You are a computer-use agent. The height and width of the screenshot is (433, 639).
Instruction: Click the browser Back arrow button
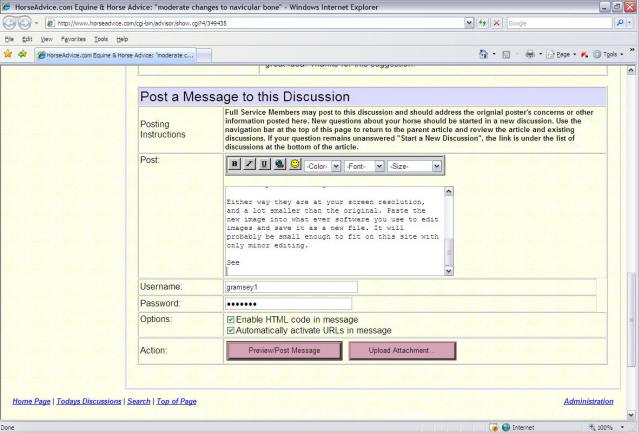11,22
